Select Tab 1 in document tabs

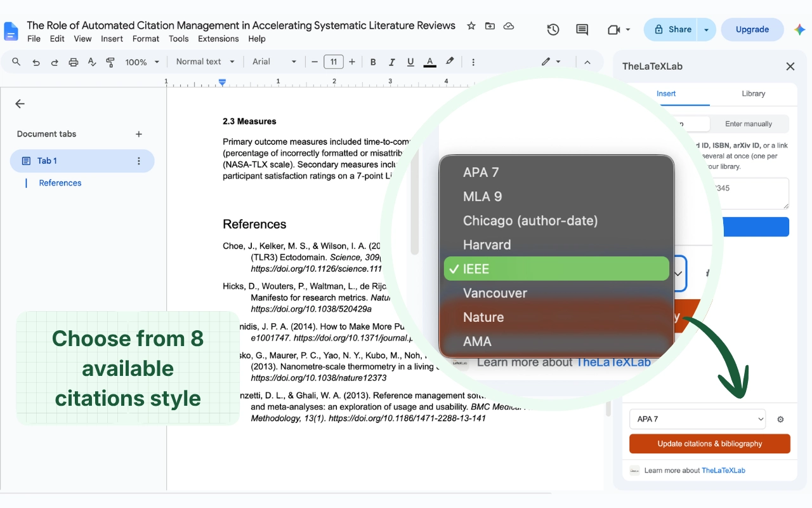tap(82, 161)
